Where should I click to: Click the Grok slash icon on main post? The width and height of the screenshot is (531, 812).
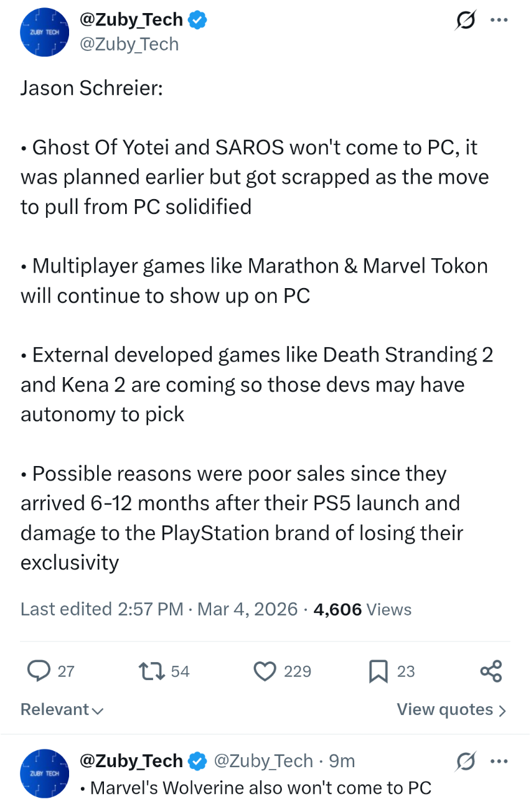point(465,21)
